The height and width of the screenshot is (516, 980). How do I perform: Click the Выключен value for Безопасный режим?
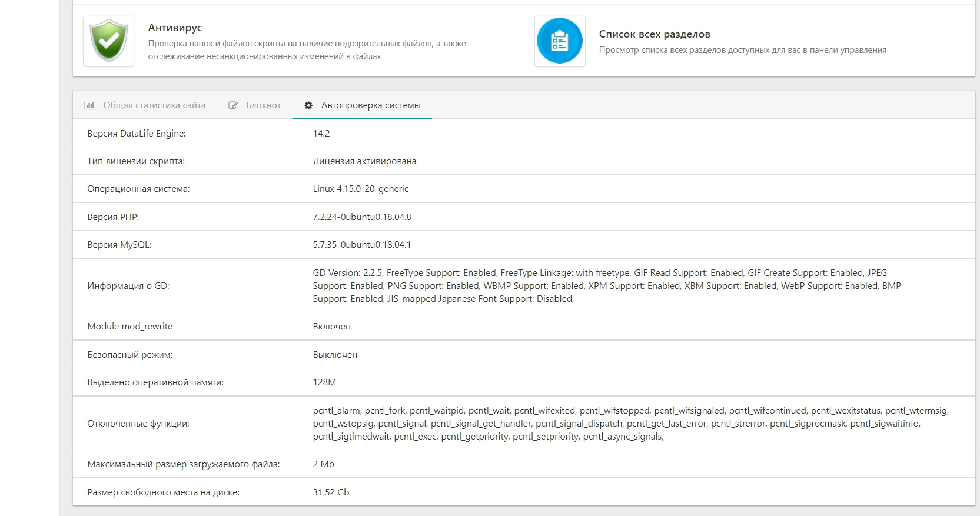pos(335,355)
